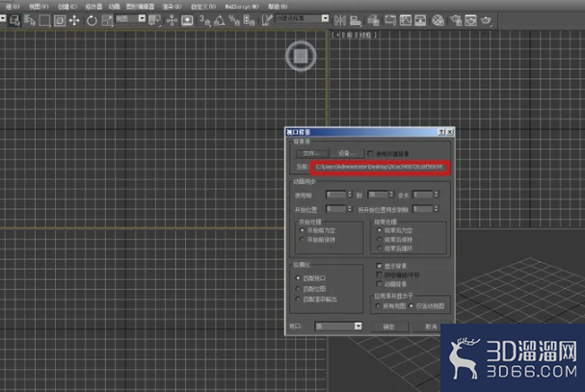Choose the Select Object tool
The image size is (585, 392).
point(14,20)
